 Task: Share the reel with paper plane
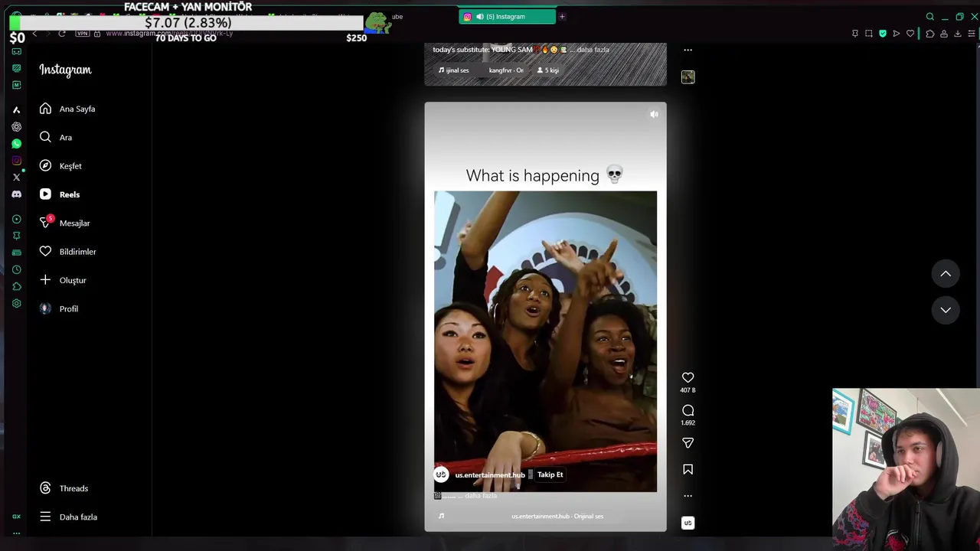pos(688,443)
